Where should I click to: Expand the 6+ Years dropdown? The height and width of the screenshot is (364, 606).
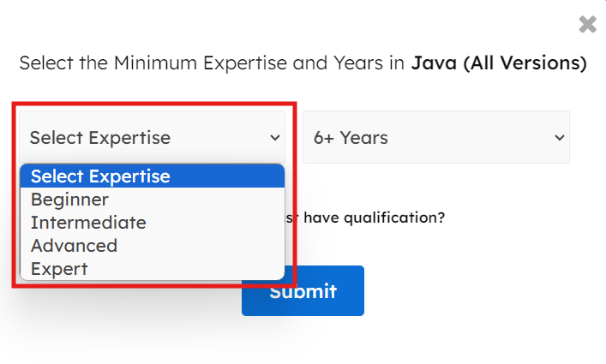point(435,137)
